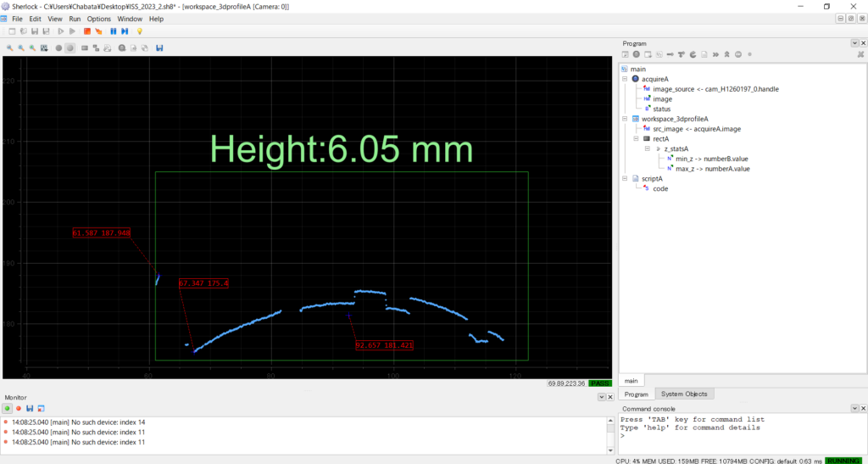Viewport: 868px width, 464px height.
Task: Select 'max_z -> numberA.value' in program tree
Action: 713,169
